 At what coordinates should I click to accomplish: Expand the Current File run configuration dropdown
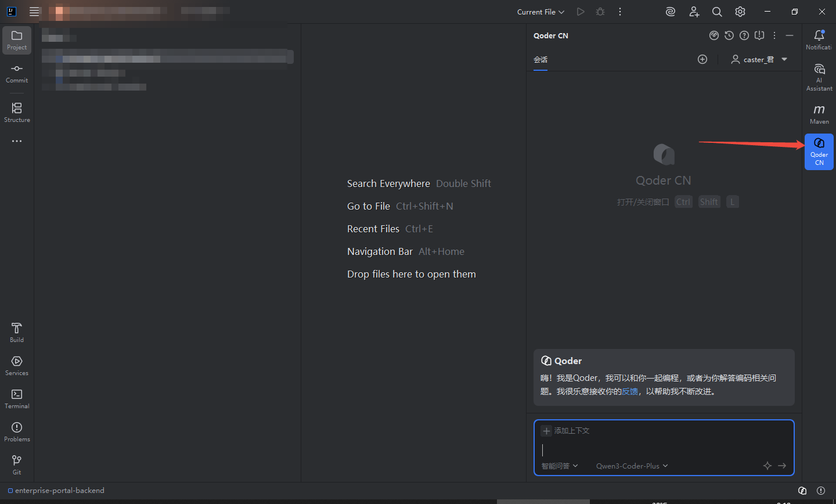[540, 12]
